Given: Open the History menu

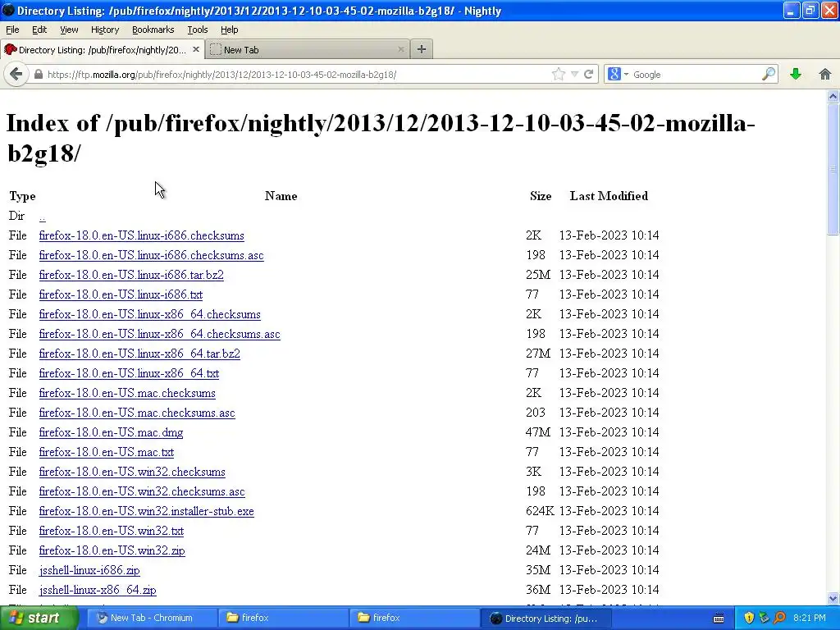Looking at the screenshot, I should pyautogui.click(x=104, y=30).
